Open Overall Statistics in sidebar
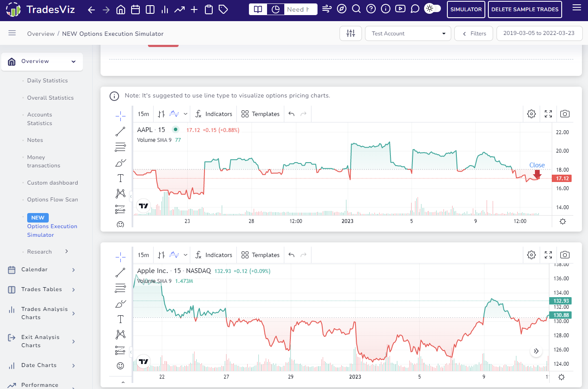Screen dimensions: 588x389 tap(50, 98)
